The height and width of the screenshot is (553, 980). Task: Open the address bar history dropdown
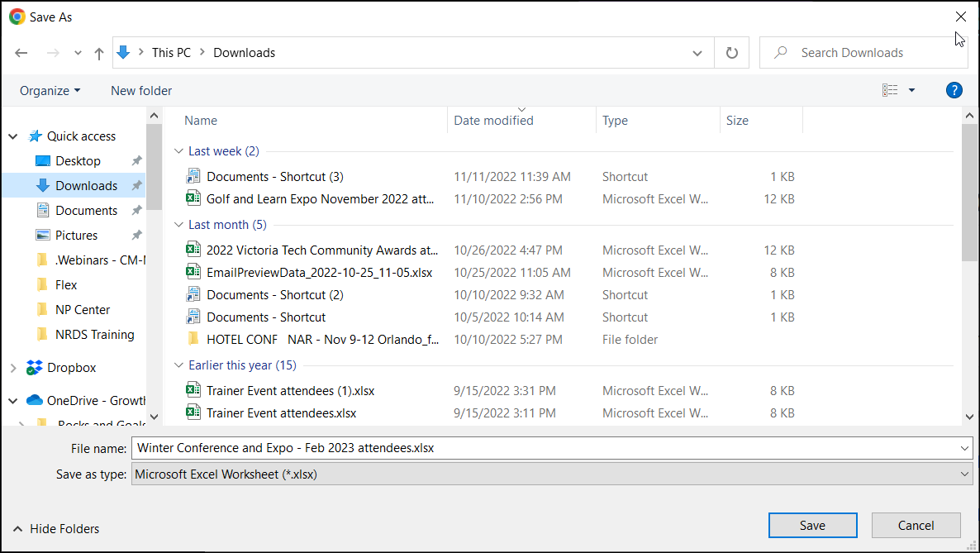697,53
